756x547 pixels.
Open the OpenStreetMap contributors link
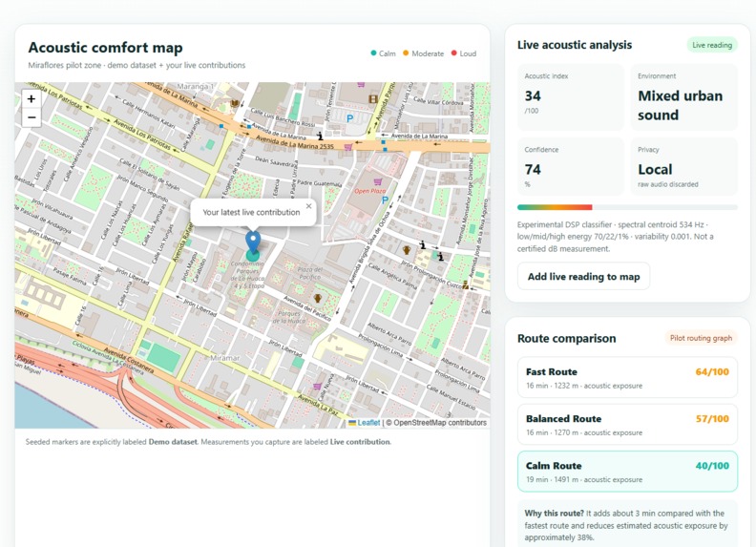tap(440, 423)
